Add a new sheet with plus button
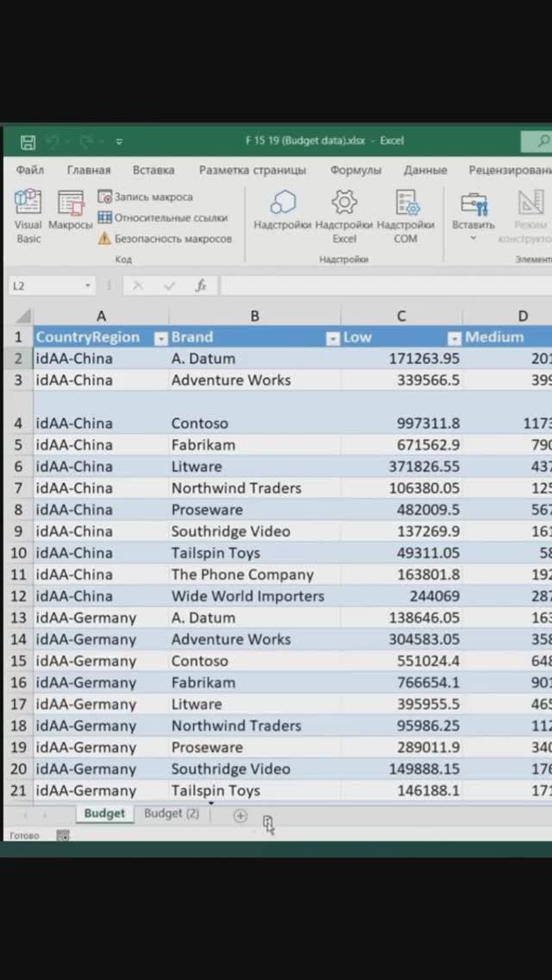Viewport: 552px width, 980px height. click(x=240, y=815)
